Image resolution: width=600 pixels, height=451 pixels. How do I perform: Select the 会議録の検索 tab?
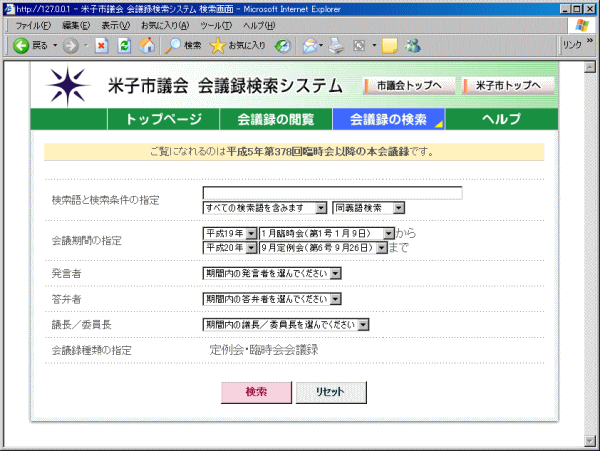click(388, 119)
